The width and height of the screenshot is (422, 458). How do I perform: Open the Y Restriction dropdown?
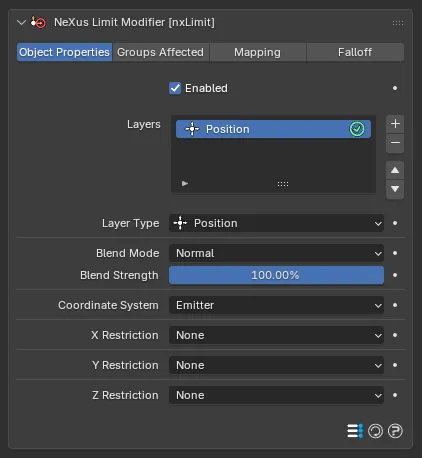(276, 365)
